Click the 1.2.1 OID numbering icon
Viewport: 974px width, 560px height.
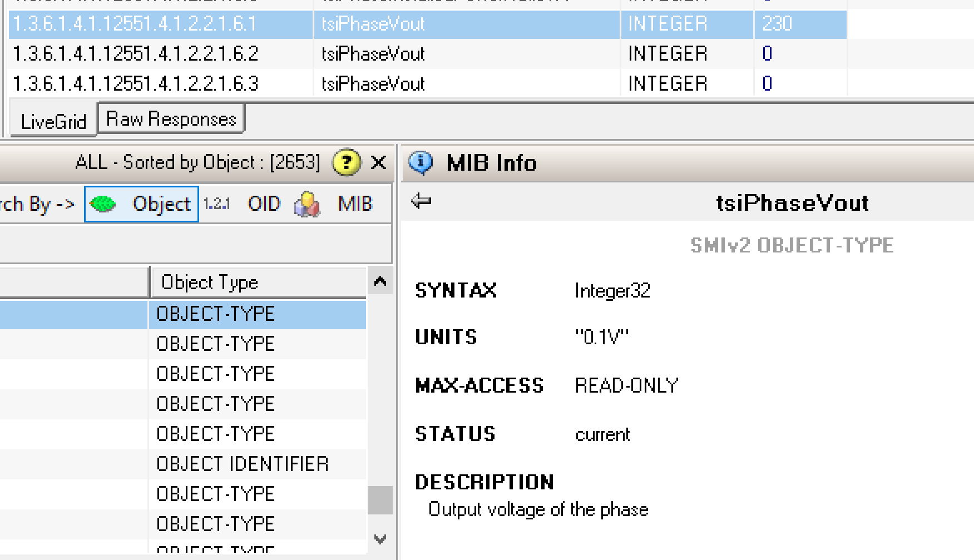(x=216, y=204)
